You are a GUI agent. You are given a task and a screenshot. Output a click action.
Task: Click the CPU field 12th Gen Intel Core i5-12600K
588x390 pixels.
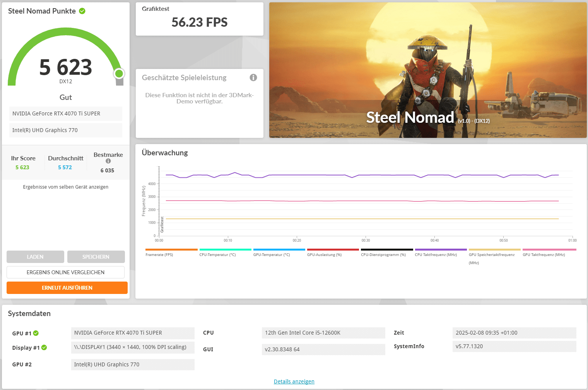pyautogui.click(x=323, y=333)
